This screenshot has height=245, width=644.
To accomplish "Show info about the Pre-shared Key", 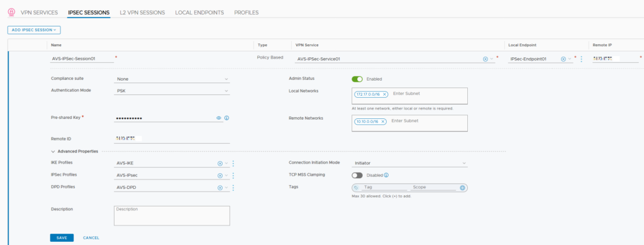I will click(226, 118).
